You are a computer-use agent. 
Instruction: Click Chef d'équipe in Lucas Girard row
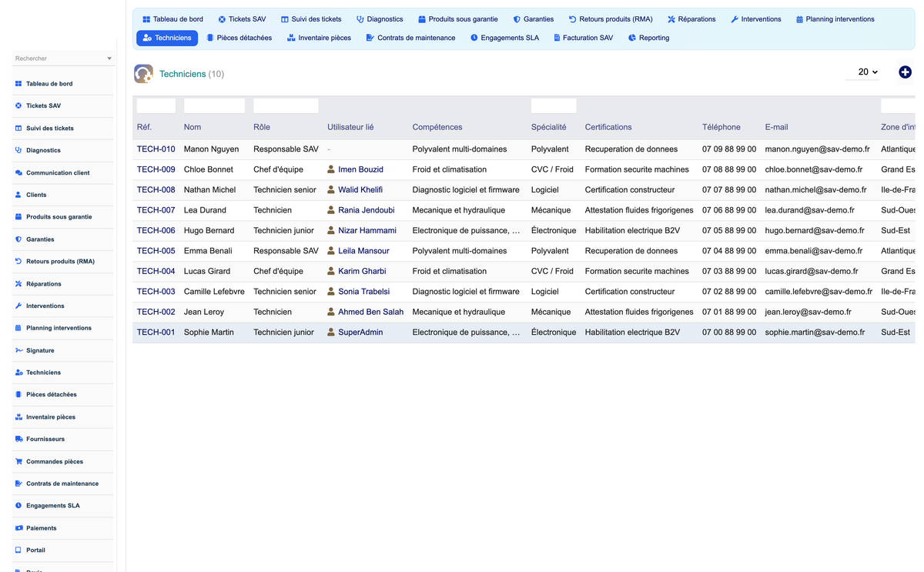point(278,272)
